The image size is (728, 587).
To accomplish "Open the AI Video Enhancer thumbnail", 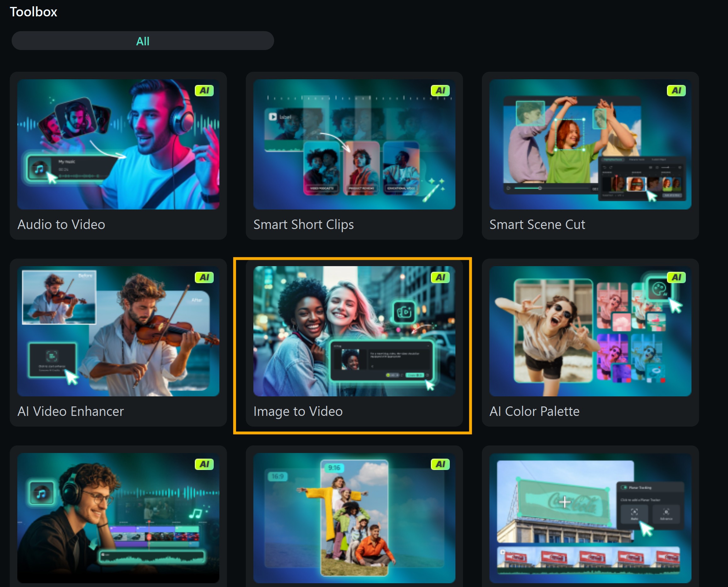I will (x=118, y=331).
